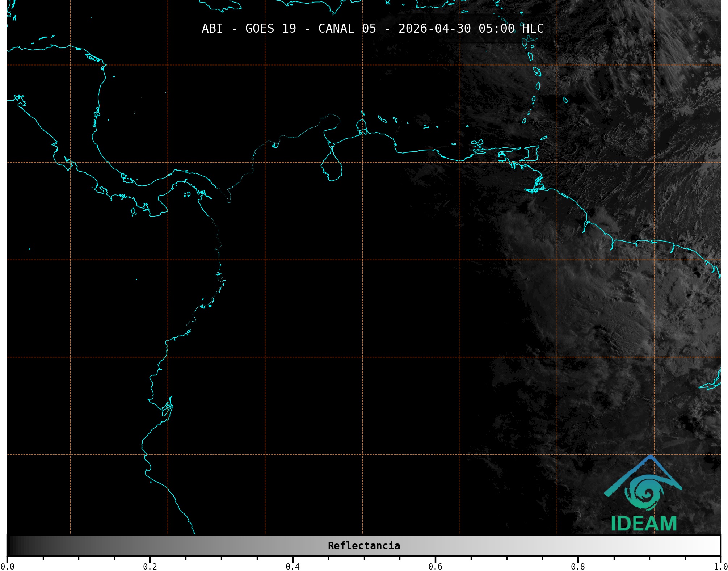728x571 pixels.
Task: Click the green IDEAM text under the logo
Action: [x=644, y=524]
